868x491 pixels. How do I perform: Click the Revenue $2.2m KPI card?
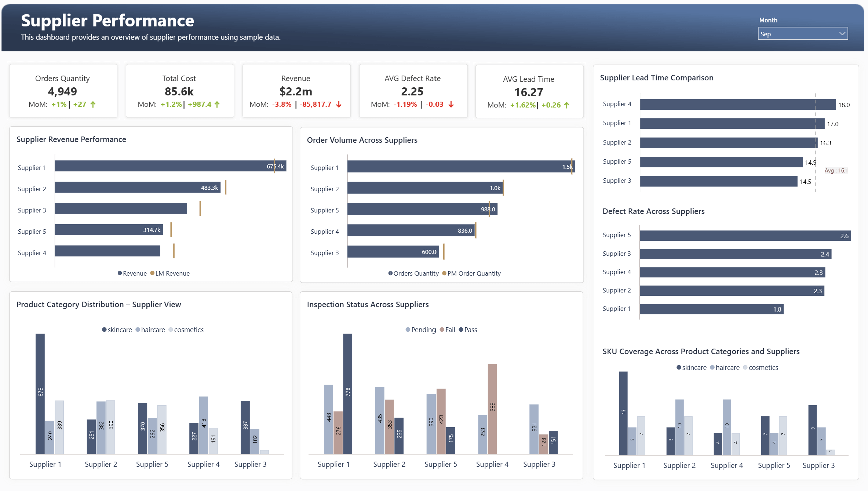pos(296,91)
